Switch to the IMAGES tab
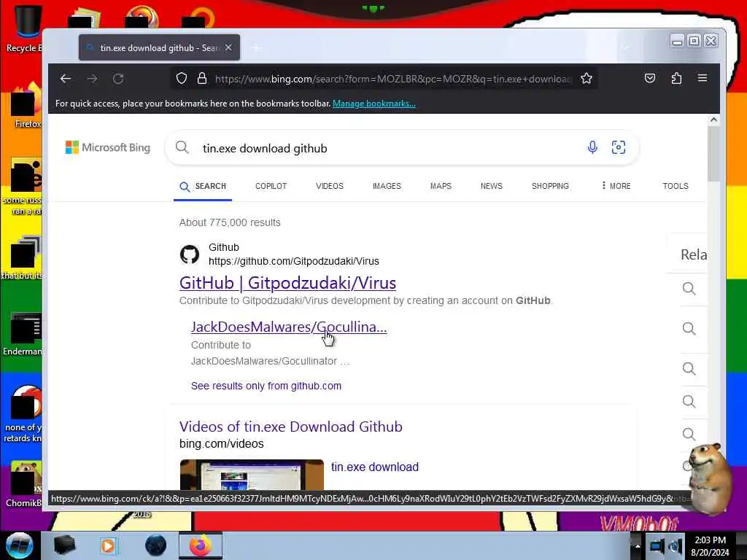Screen dimensions: 747x560 coord(387,186)
